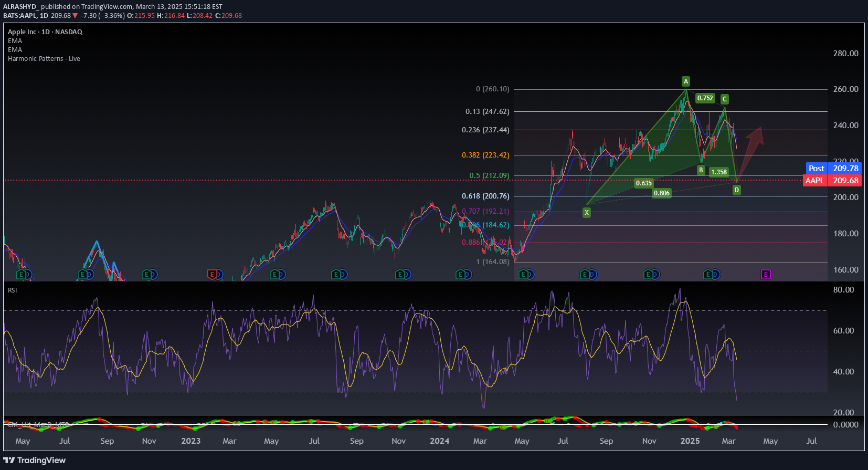Click the 2024 year label on time axis
This screenshot has height=470, width=868.
[x=440, y=441]
